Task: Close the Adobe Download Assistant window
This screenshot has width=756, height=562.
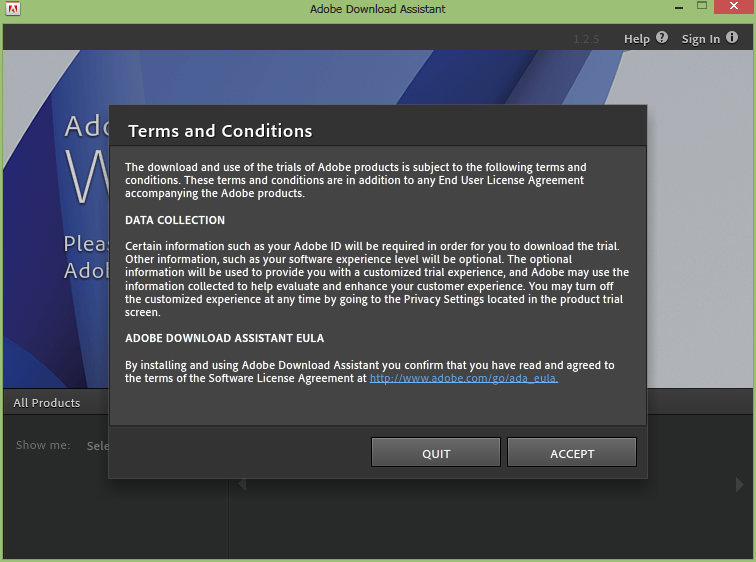Action: tap(734, 6)
